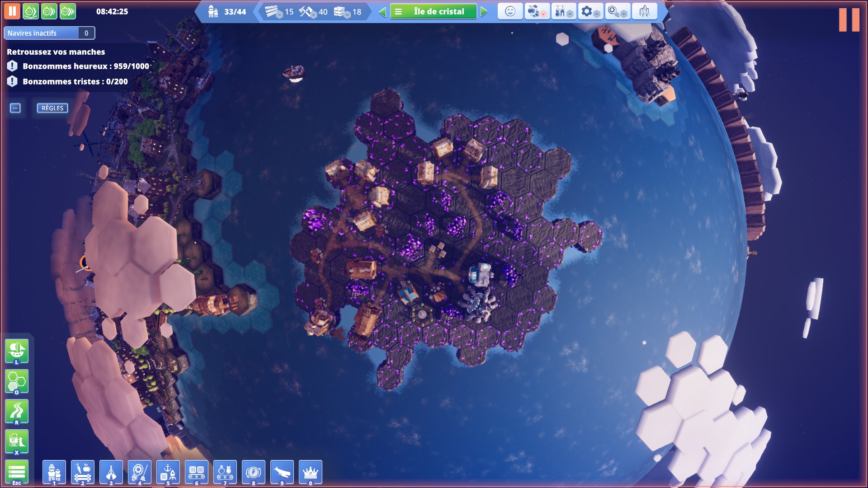Click the ellipsis objectives button
This screenshot has height=488, width=868.
point(15,108)
